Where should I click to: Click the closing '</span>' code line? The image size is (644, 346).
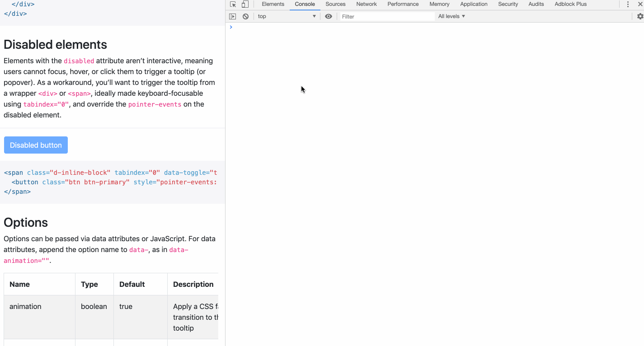(x=17, y=192)
